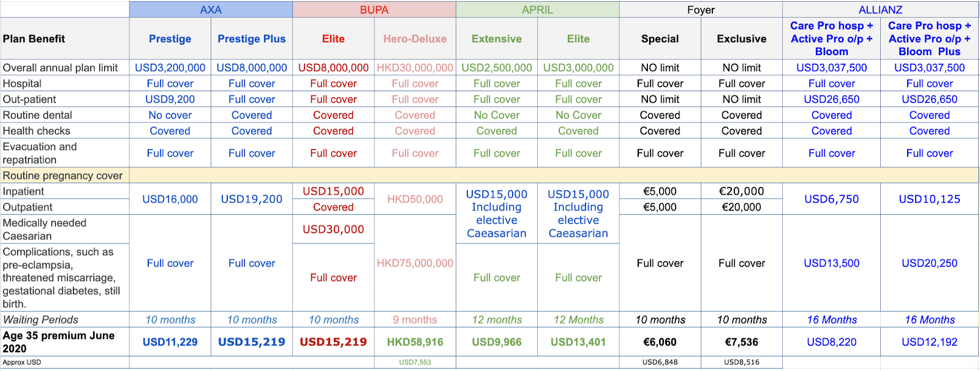
Task: Select the ALLIANZ insurer header cell
Action: [x=880, y=10]
